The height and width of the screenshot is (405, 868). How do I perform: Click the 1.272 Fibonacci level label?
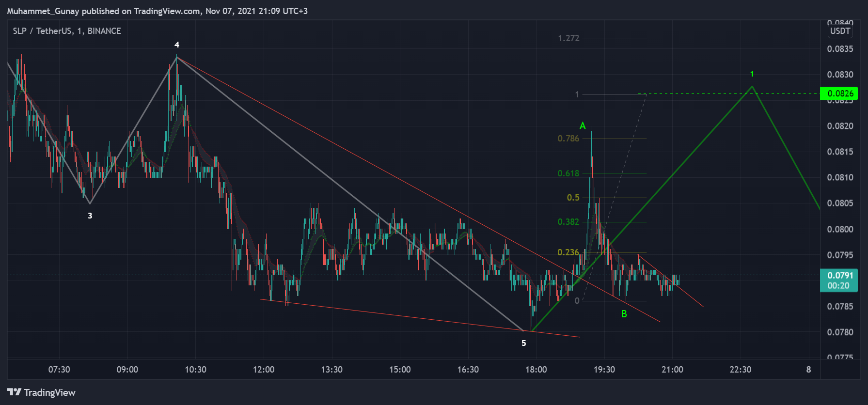568,38
